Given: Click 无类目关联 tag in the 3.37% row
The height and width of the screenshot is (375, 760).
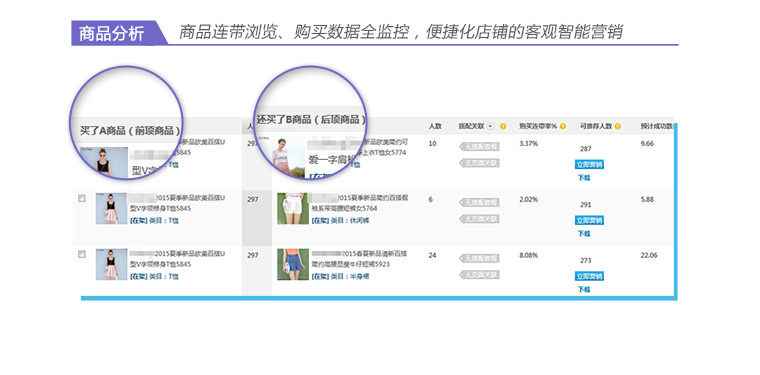Looking at the screenshot, I should coord(480,163).
